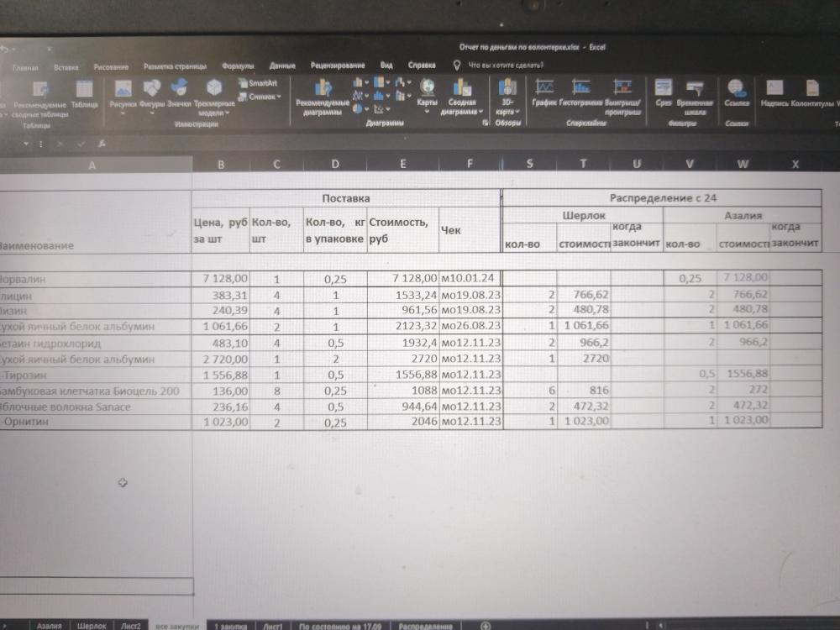Click Рекомендуемые диаграммы in the ribbon
Screen dimensions: 840x630
click(x=322, y=97)
